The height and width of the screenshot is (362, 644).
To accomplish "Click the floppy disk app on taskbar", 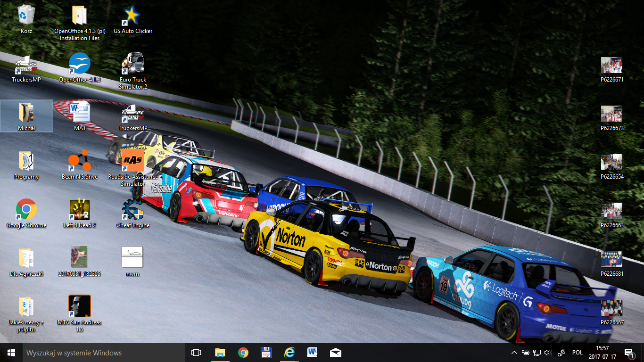I will [x=266, y=353].
